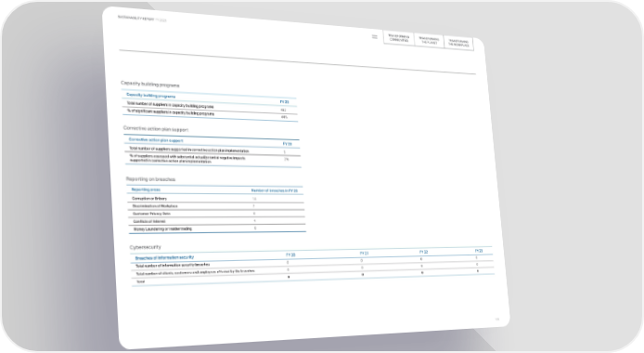Click the Capacity building programs section heading

coord(150,85)
